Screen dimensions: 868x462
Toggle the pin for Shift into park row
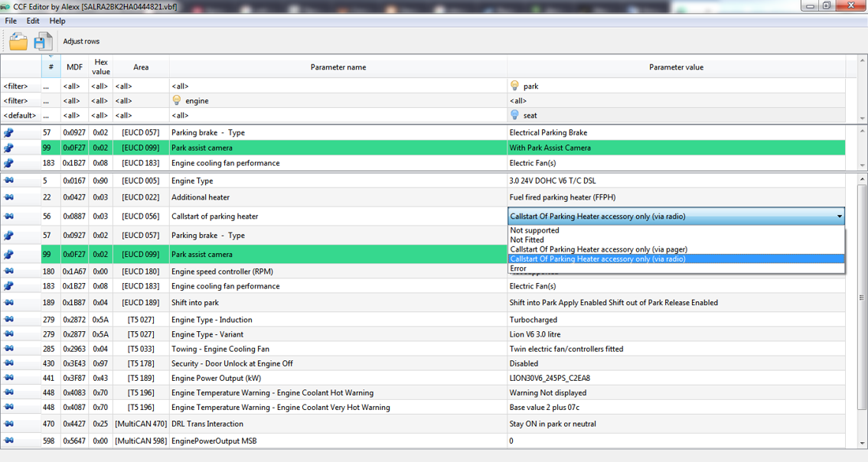pos(9,303)
